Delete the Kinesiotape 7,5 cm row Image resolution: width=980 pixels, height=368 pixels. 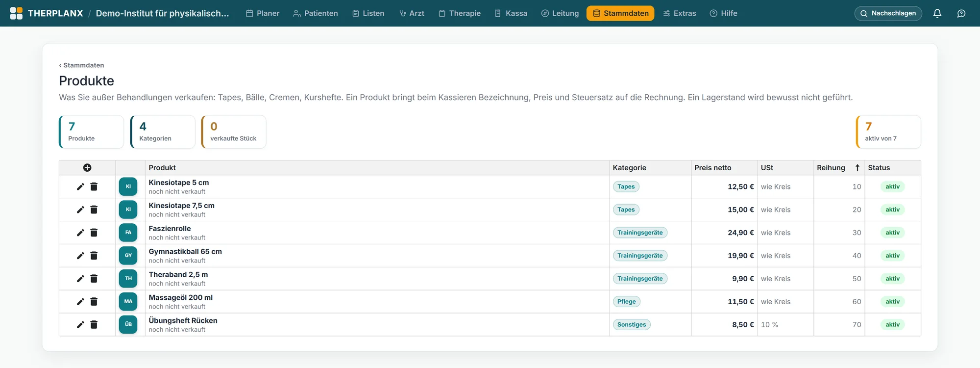(94, 210)
